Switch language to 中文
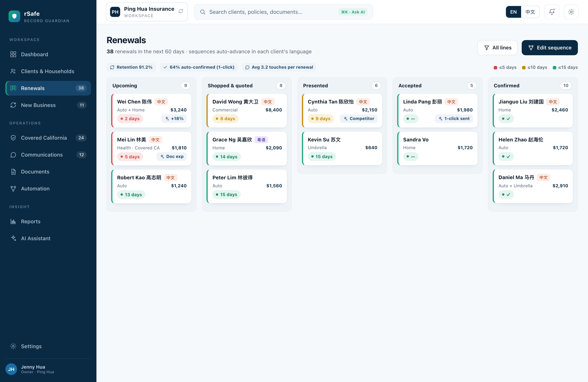Viewport: 588px width, 382px height. [x=530, y=12]
